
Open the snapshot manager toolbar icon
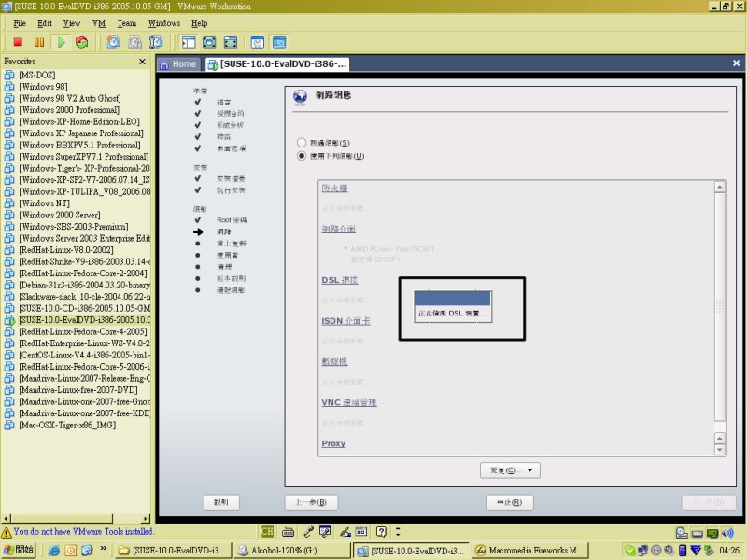tap(156, 42)
